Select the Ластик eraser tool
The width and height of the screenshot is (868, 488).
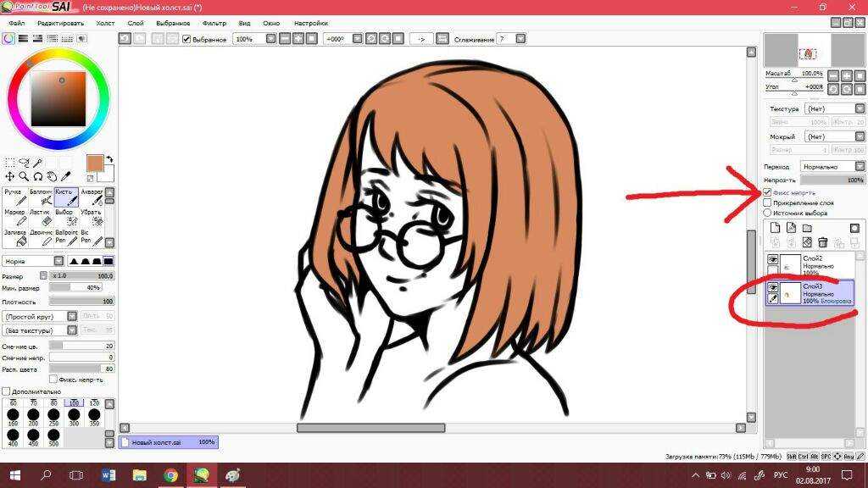[x=40, y=218]
